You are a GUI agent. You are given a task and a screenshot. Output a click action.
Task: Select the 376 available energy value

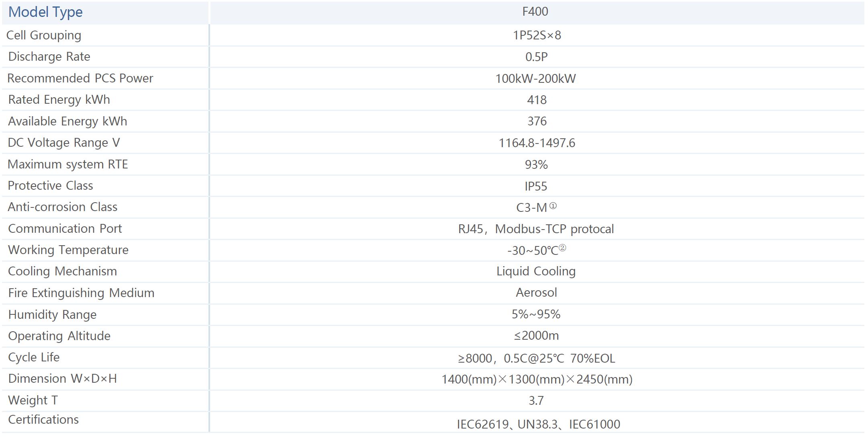click(537, 121)
